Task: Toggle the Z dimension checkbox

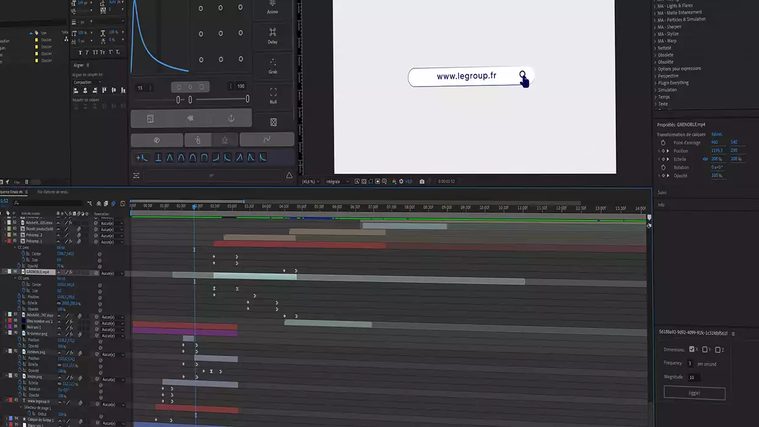Action: point(718,349)
